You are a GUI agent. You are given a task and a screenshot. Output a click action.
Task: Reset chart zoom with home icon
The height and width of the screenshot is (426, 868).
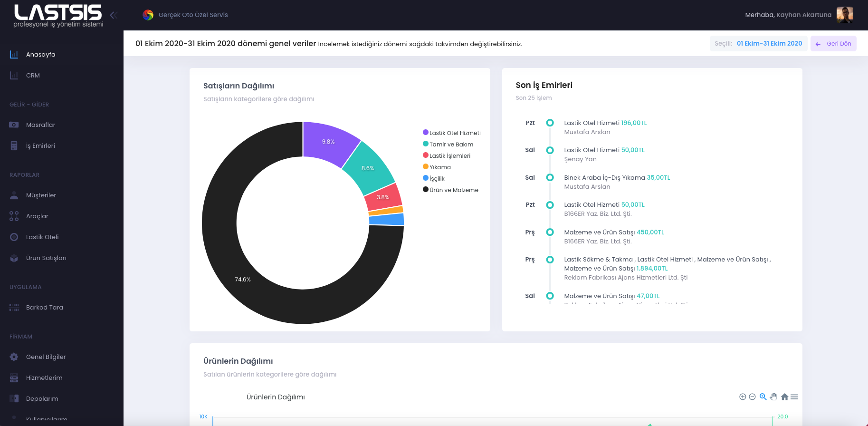(784, 397)
